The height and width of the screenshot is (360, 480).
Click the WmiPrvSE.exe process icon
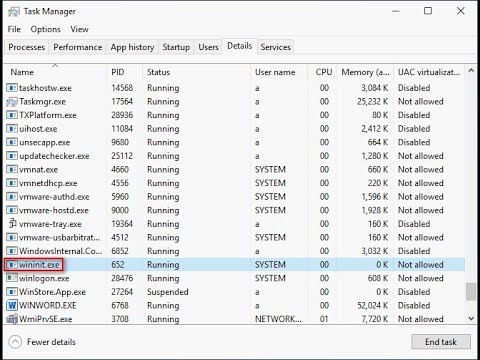click(x=12, y=319)
